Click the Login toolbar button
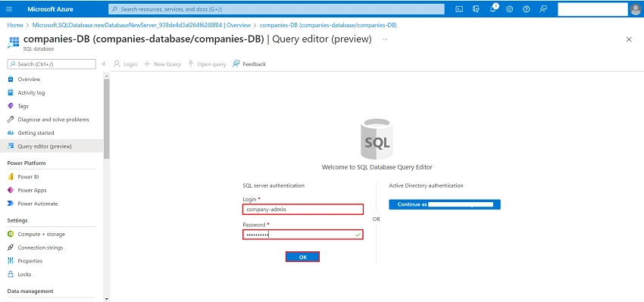 pyautogui.click(x=125, y=64)
